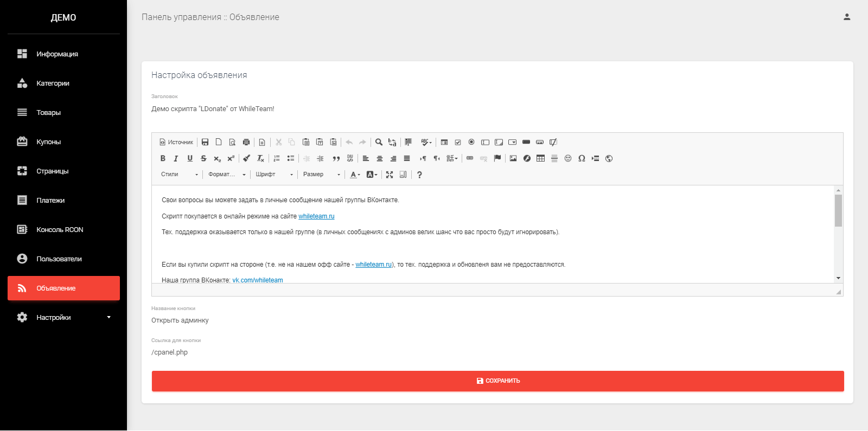Click the /cpanel.php button link field
The width and height of the screenshot is (868, 431).
pyautogui.click(x=497, y=352)
